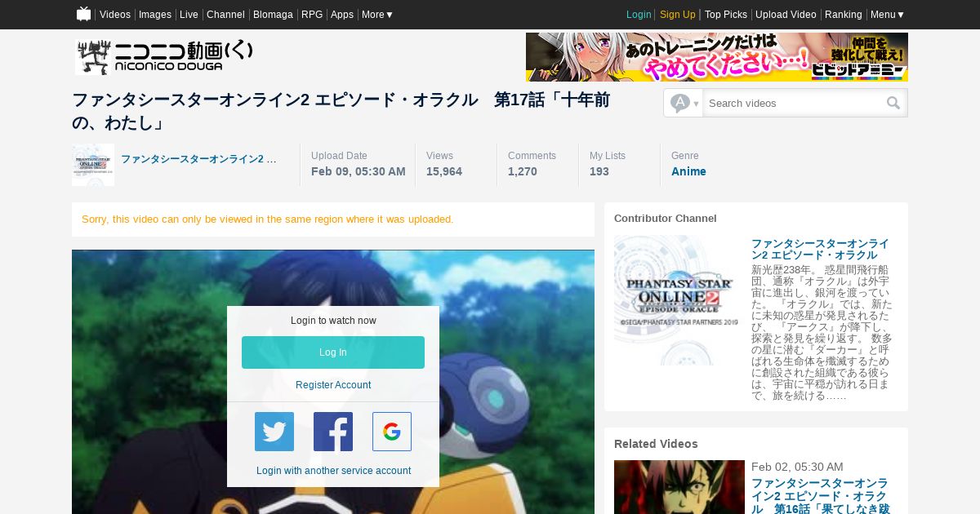Go to Live in the top navigation
980x514 pixels.
189,15
